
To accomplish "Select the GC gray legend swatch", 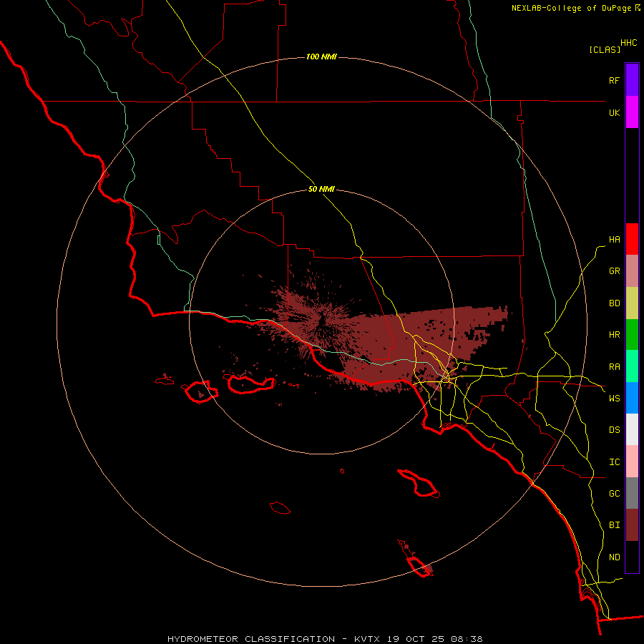I will [632, 493].
